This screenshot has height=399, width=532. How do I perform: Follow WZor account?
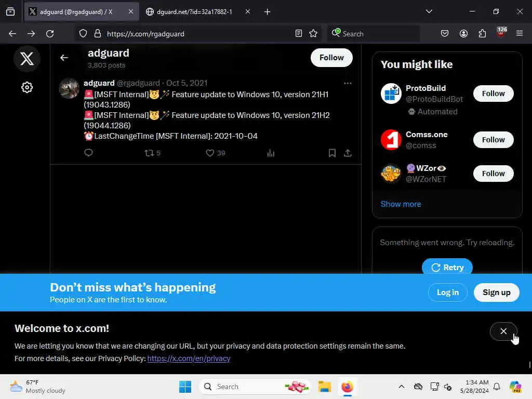tap(494, 174)
